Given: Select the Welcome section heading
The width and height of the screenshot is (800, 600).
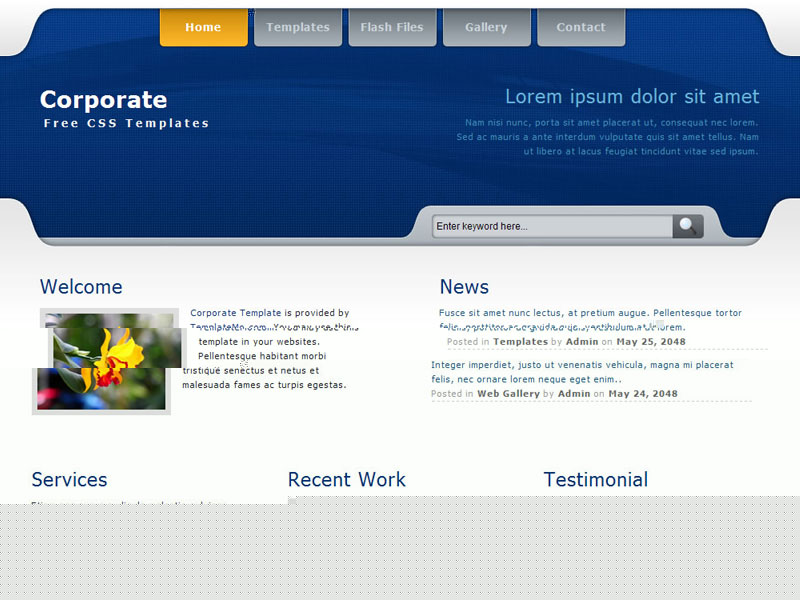Looking at the screenshot, I should pos(81,287).
